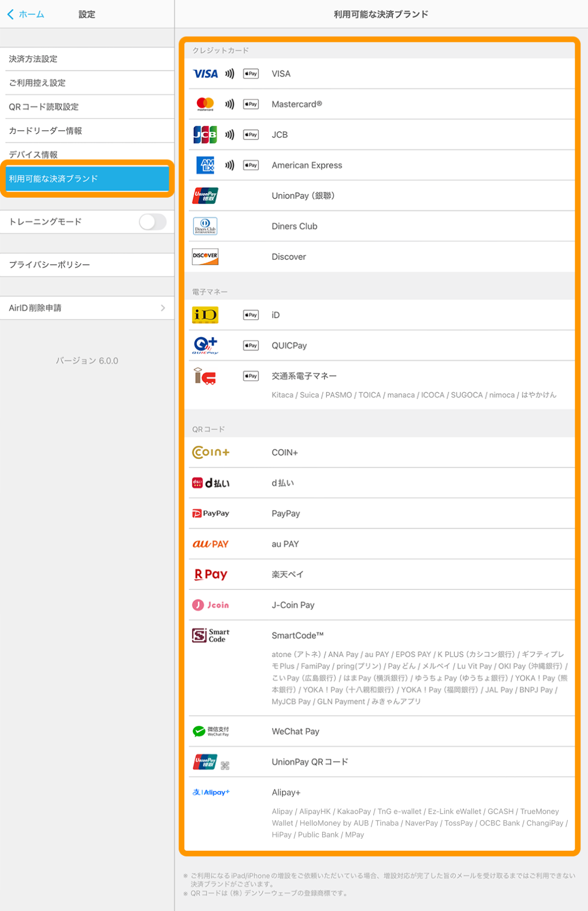Screen dimensions: 588x911
Task: Click the SmartCode row label
Action: point(297,635)
